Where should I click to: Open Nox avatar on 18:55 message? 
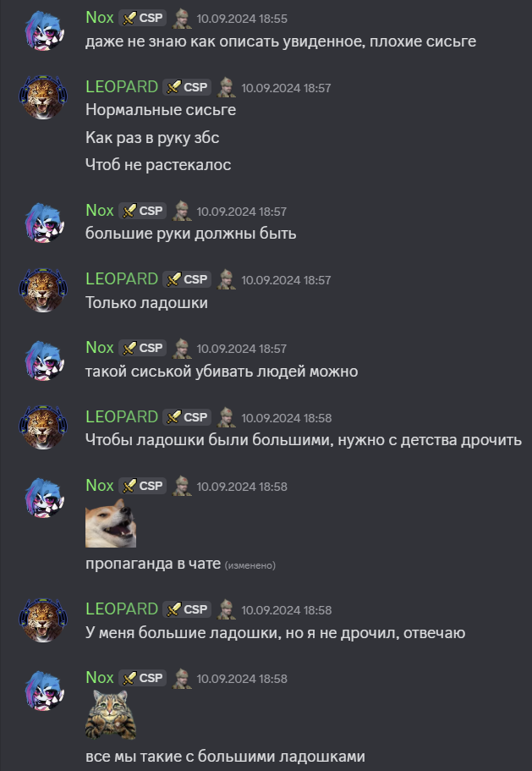pos(43,30)
